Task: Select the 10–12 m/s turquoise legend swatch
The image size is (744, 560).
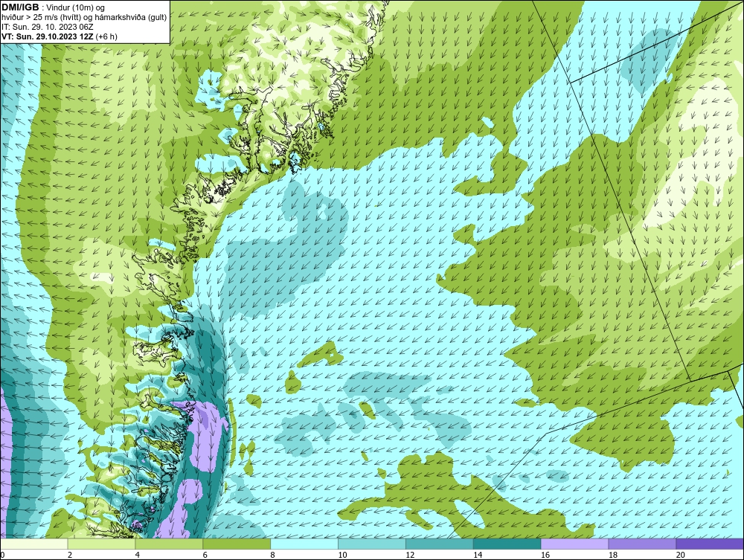Action: pyautogui.click(x=371, y=544)
